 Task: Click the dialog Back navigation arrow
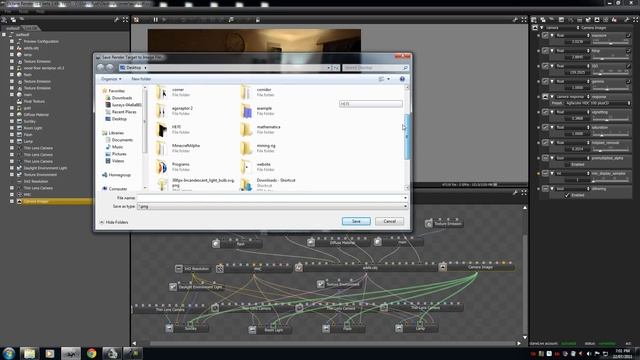click(x=101, y=68)
